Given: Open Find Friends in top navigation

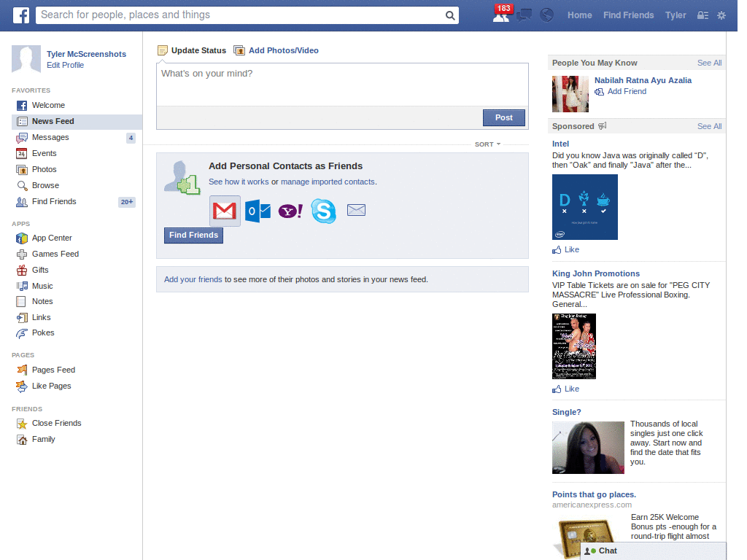Looking at the screenshot, I should point(628,15).
